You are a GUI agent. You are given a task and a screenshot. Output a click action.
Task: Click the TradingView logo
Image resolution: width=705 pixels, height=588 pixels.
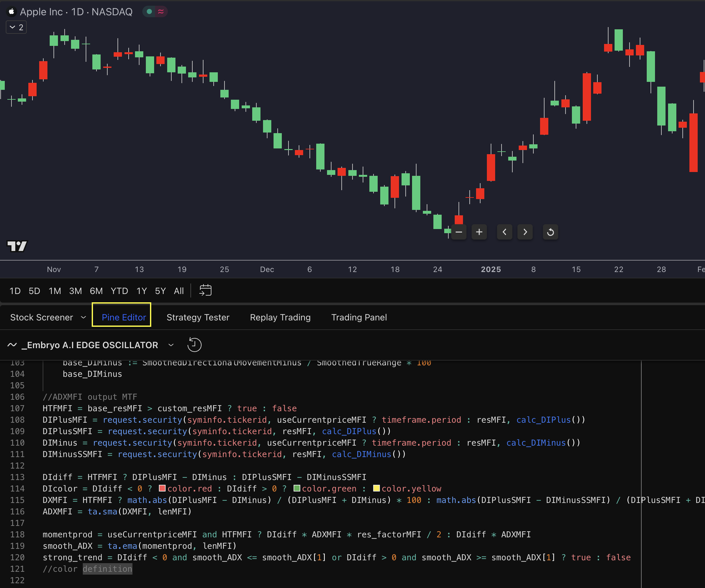pos(17,246)
